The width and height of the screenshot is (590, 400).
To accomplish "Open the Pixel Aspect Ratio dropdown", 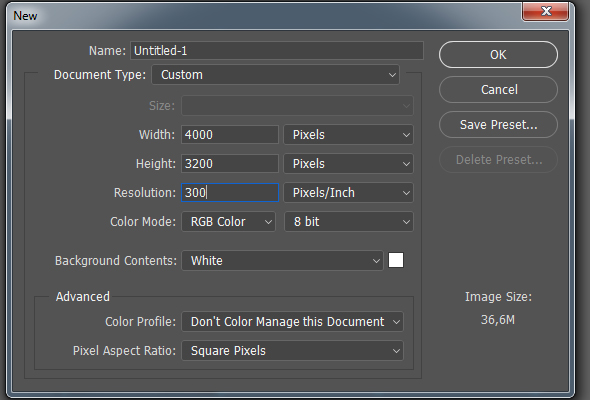I will (292, 351).
